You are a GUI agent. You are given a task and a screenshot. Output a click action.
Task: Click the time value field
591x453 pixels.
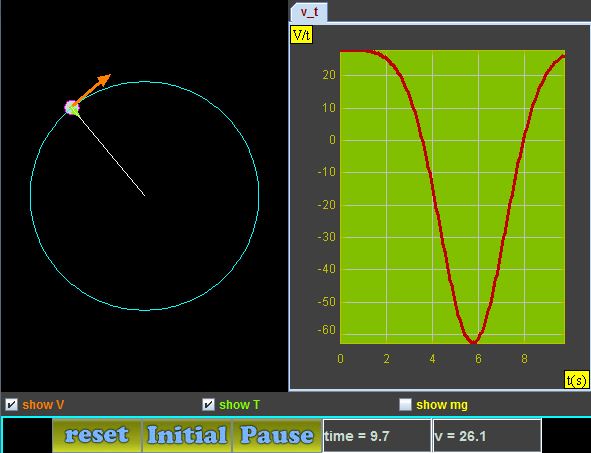[x=377, y=436]
